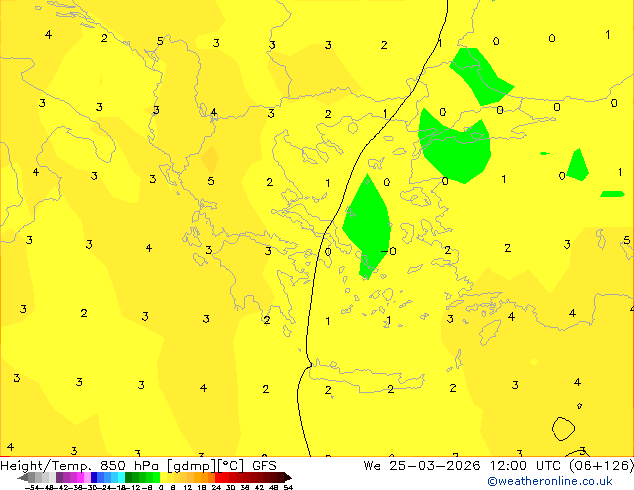634x490 pixels.
Task: Select the darkest green -12°C legend swatch
Action: [x=129, y=477]
